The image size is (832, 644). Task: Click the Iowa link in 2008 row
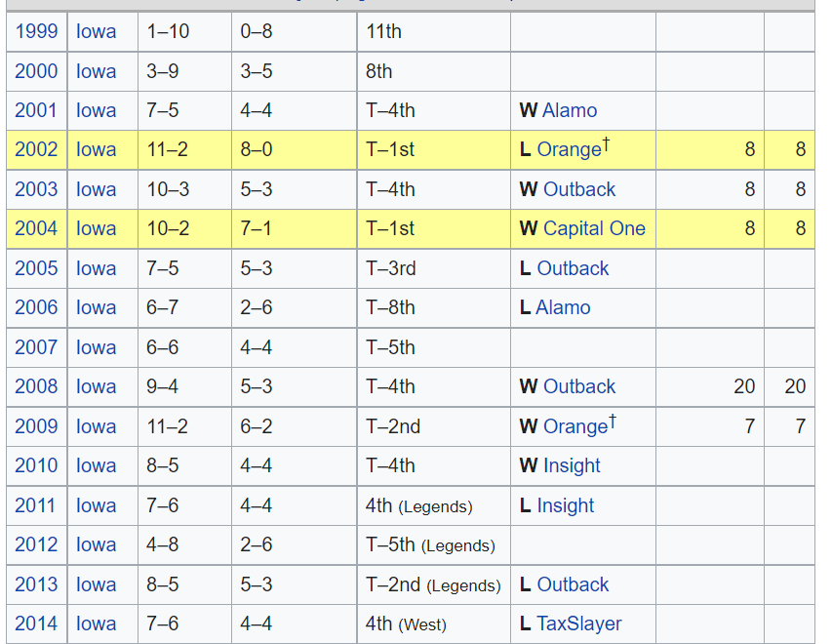(96, 386)
